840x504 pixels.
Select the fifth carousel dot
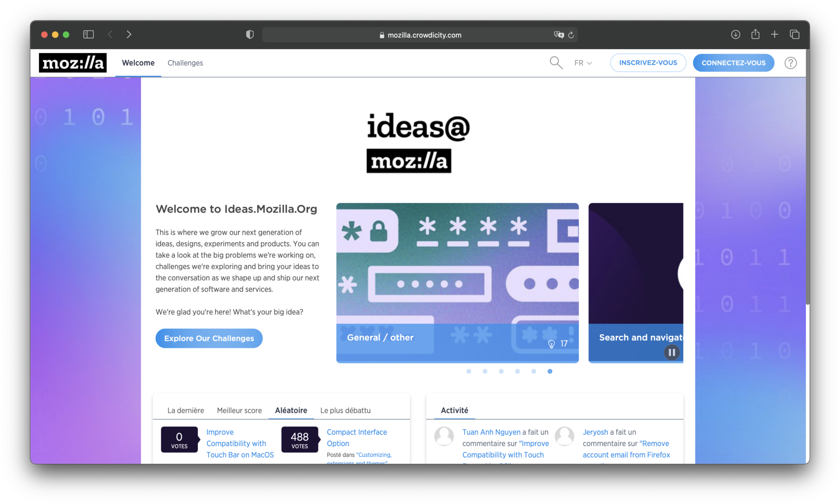(x=533, y=371)
